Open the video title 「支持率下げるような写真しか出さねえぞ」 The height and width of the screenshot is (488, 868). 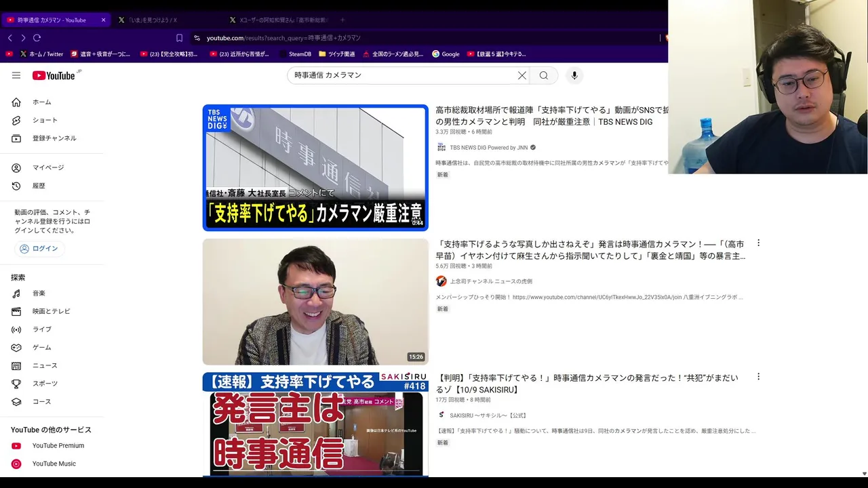(590, 250)
